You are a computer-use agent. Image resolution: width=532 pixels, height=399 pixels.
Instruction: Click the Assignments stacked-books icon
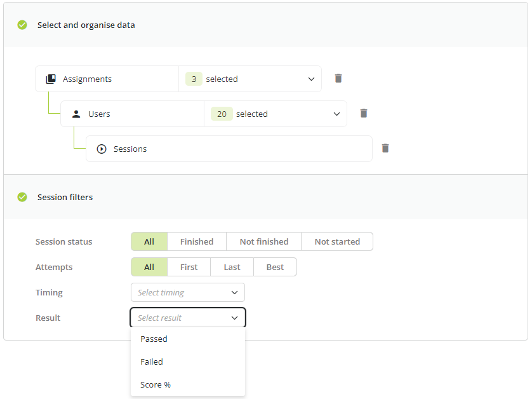click(x=51, y=79)
